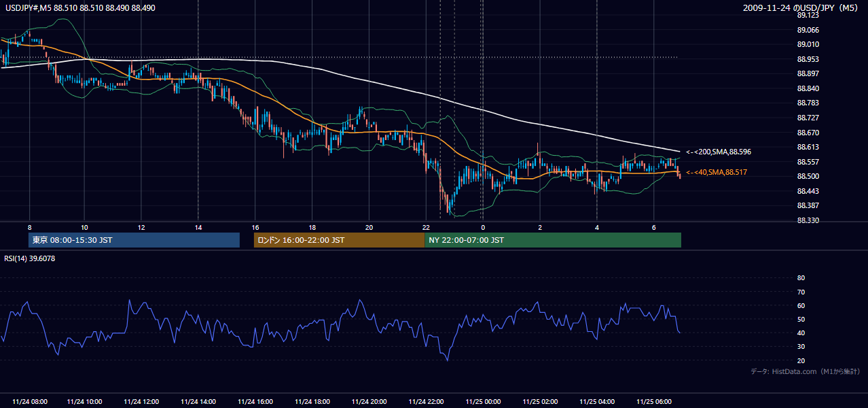868x408 pixels.
Task: Click RSI scale value 80
Action: 801,278
